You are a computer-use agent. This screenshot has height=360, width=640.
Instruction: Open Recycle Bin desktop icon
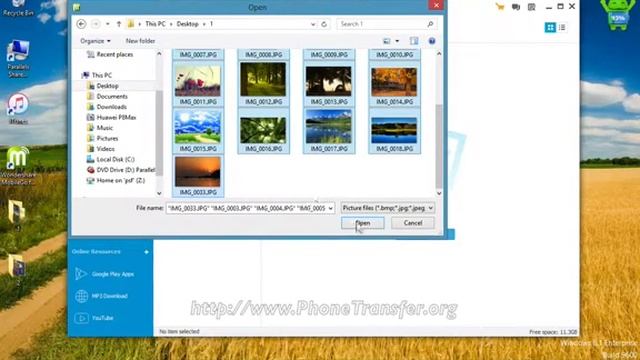pos(18,8)
